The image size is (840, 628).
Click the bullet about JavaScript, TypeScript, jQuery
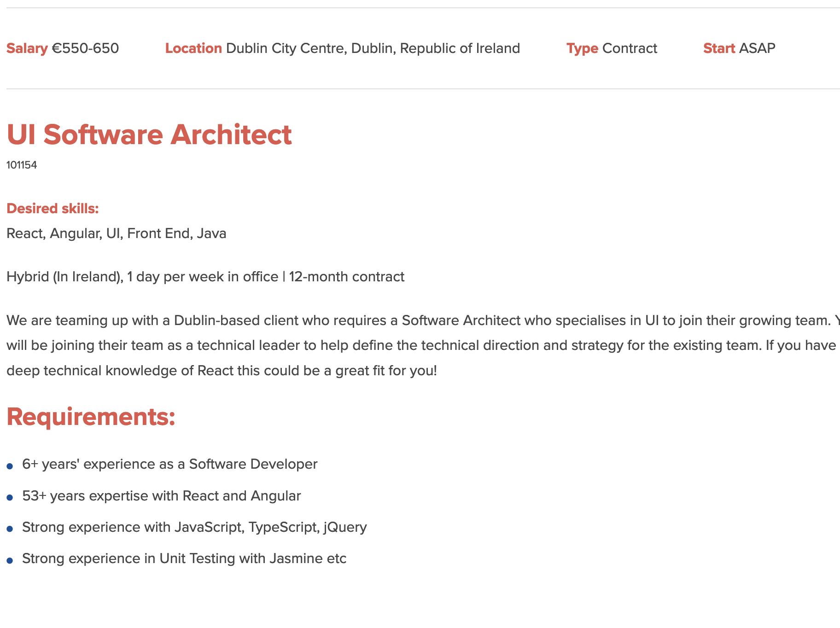[x=194, y=527]
